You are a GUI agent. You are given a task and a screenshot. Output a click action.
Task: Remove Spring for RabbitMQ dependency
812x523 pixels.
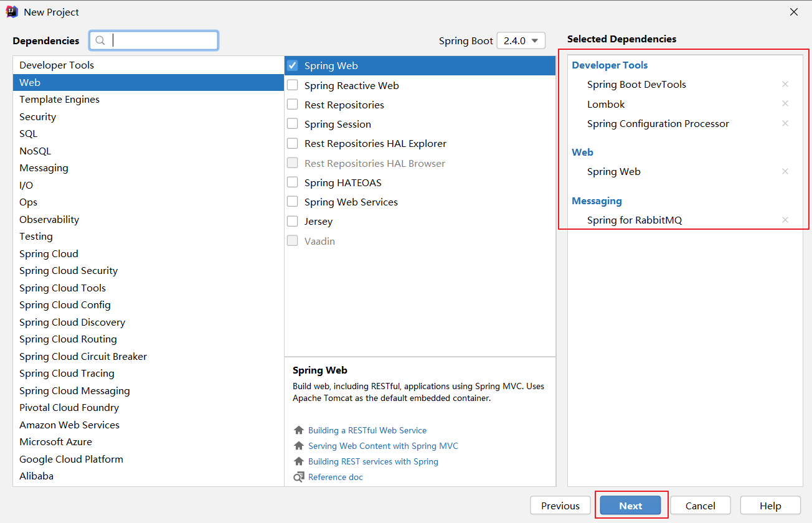[x=785, y=220]
